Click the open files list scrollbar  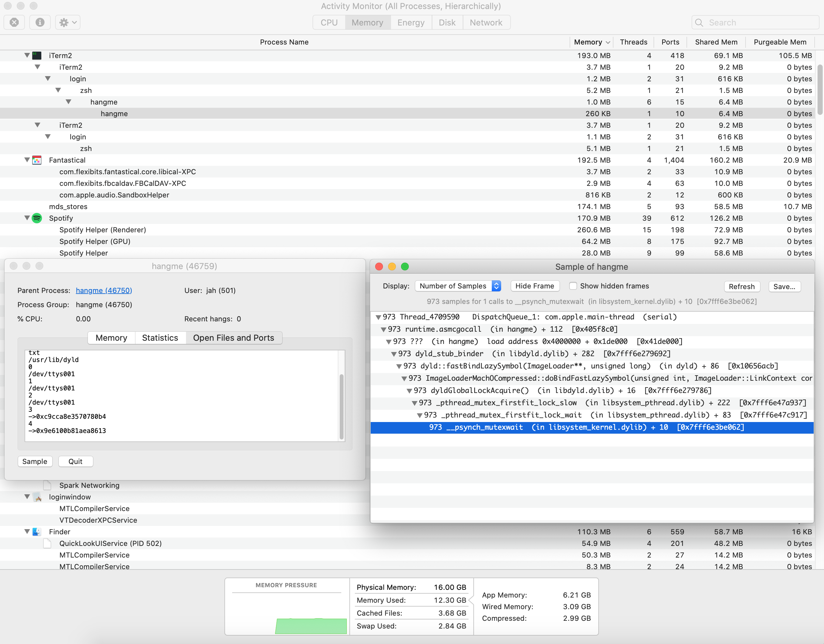tap(341, 407)
